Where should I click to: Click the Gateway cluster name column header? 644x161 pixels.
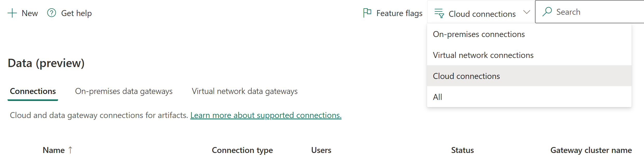click(x=591, y=150)
